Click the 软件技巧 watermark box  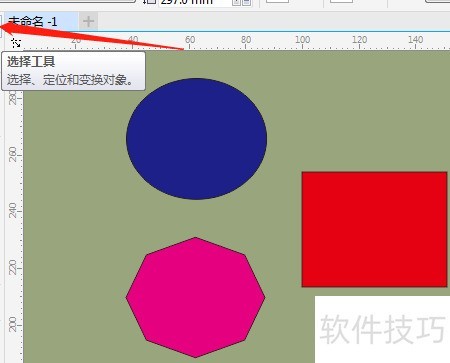[382, 329]
